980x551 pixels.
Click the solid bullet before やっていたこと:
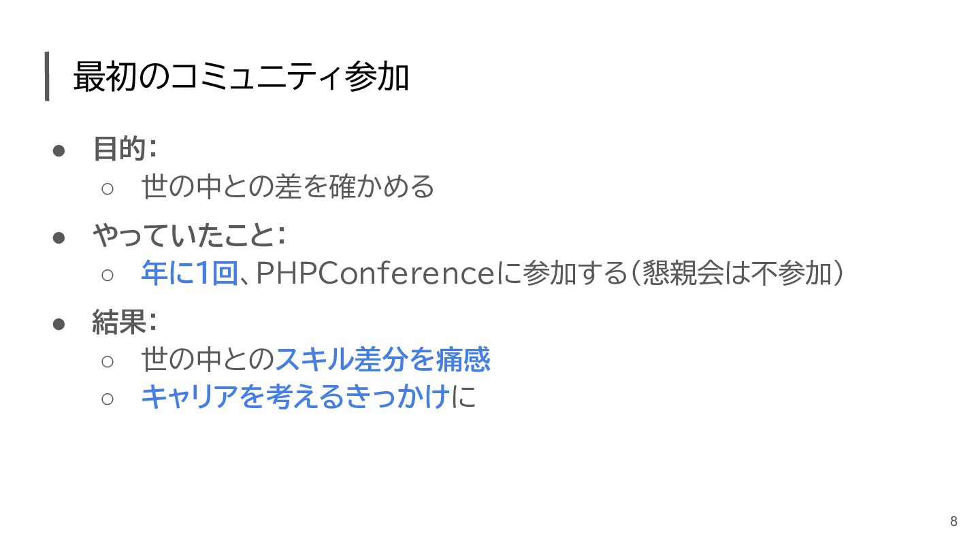pyautogui.click(x=59, y=237)
